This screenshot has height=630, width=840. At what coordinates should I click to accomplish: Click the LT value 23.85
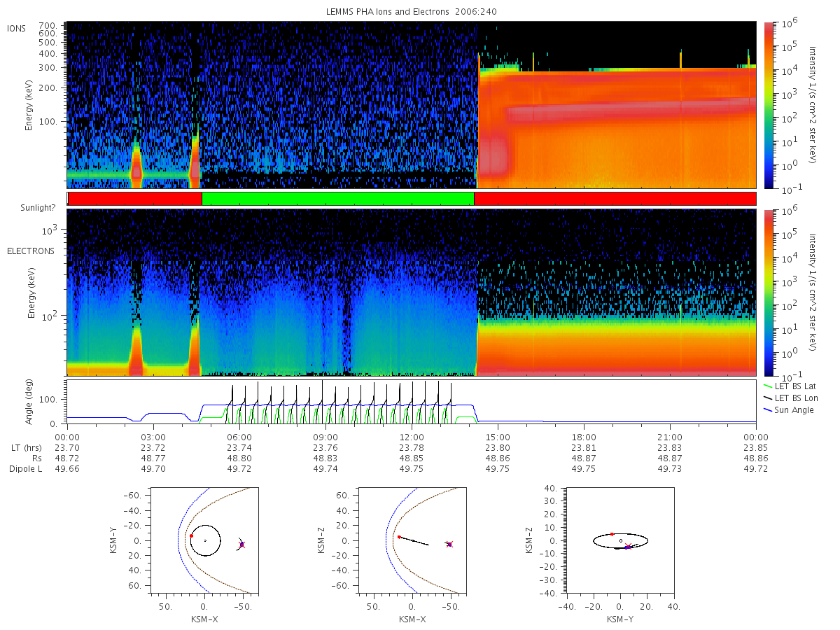[x=756, y=447]
